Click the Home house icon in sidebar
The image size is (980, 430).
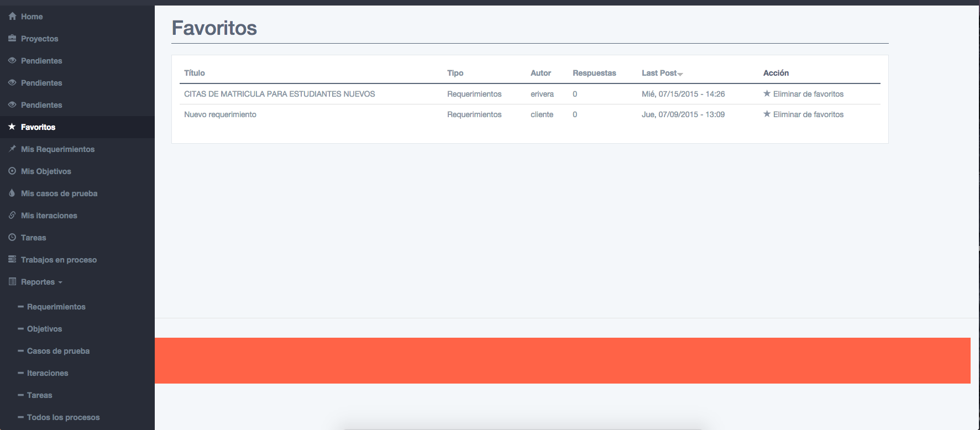12,17
